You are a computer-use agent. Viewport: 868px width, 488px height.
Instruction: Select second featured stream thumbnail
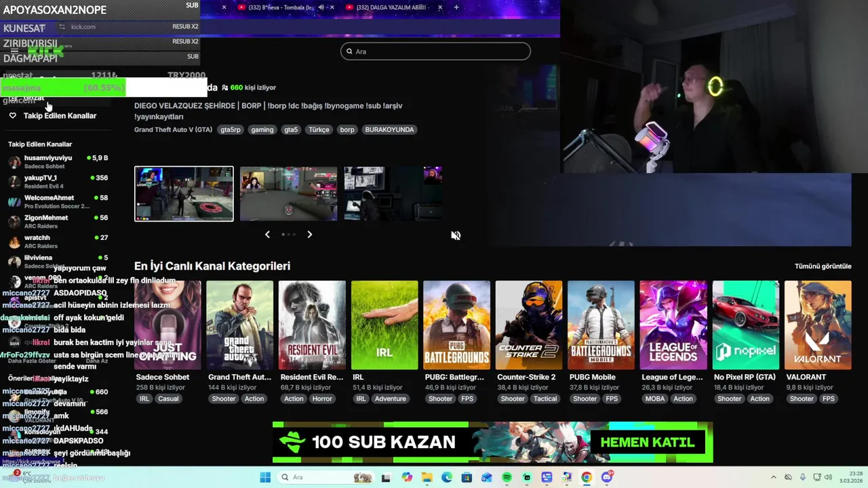pyautogui.click(x=288, y=194)
